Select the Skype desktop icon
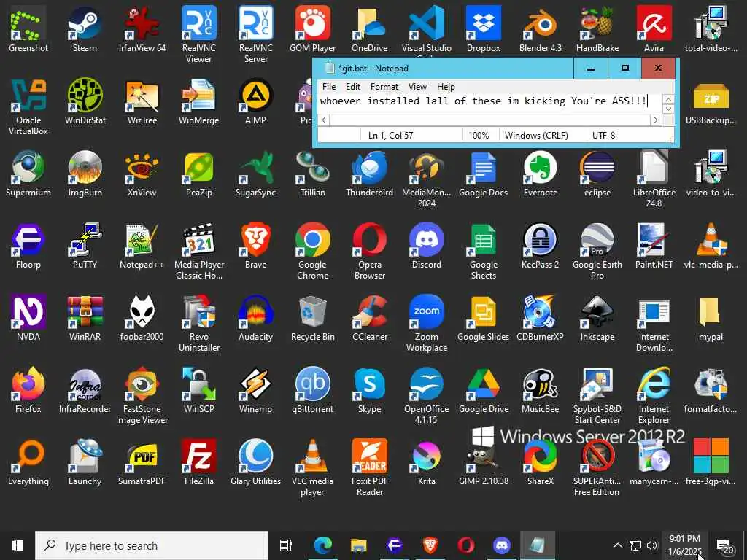The height and width of the screenshot is (560, 747). [x=370, y=390]
